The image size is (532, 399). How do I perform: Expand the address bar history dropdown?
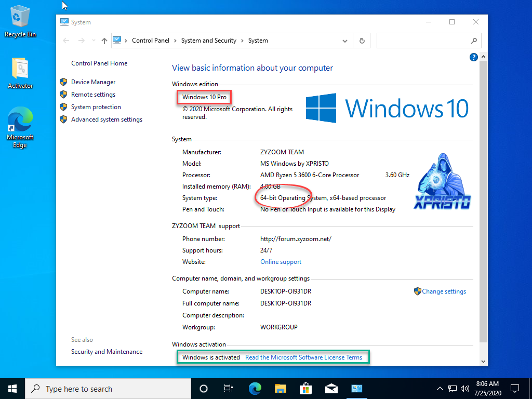345,41
